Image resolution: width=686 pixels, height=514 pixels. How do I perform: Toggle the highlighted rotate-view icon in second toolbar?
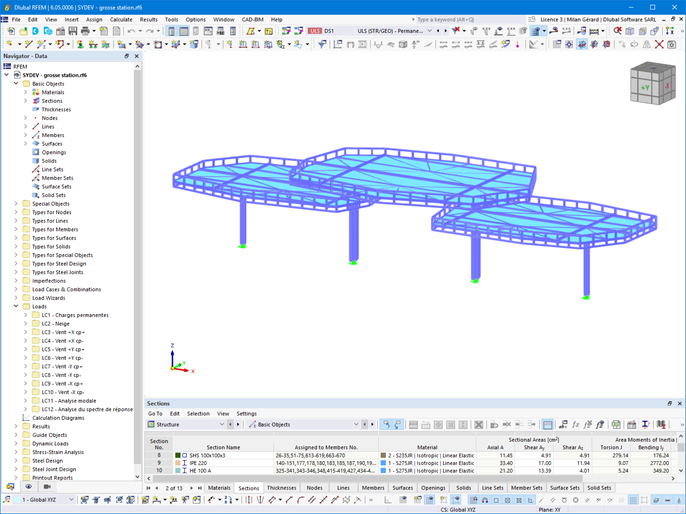(581, 44)
